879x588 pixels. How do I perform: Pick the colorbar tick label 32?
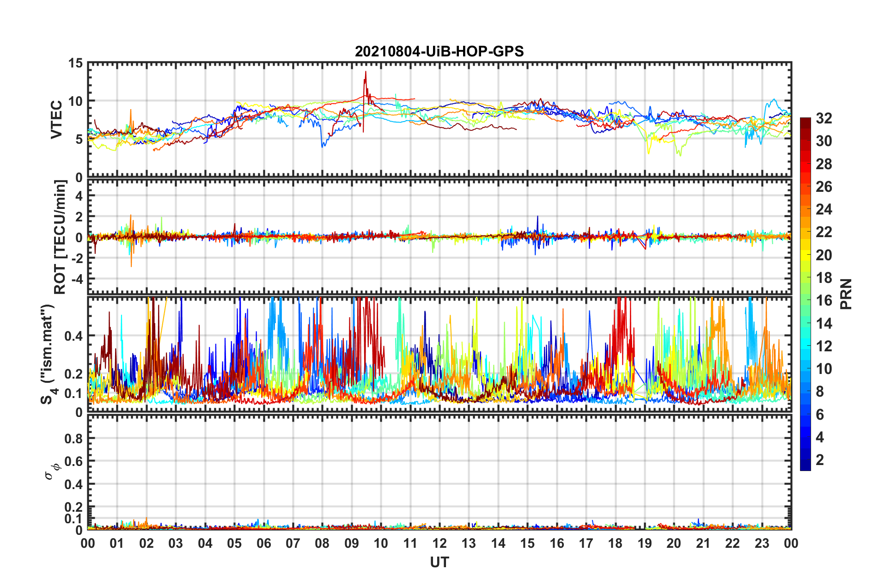[824, 118]
